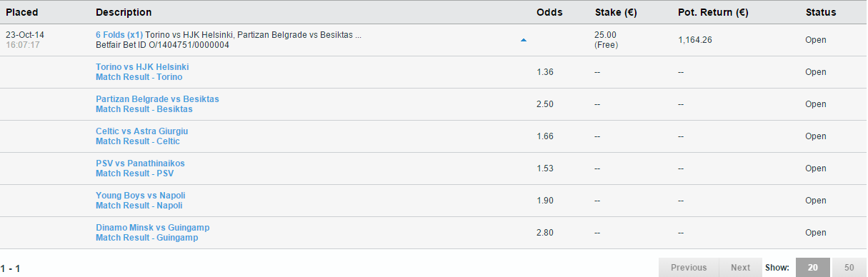Viewport: 868px width, 277px height.
Task: Open Torino vs HJK Helsinki match link
Action: (142, 67)
